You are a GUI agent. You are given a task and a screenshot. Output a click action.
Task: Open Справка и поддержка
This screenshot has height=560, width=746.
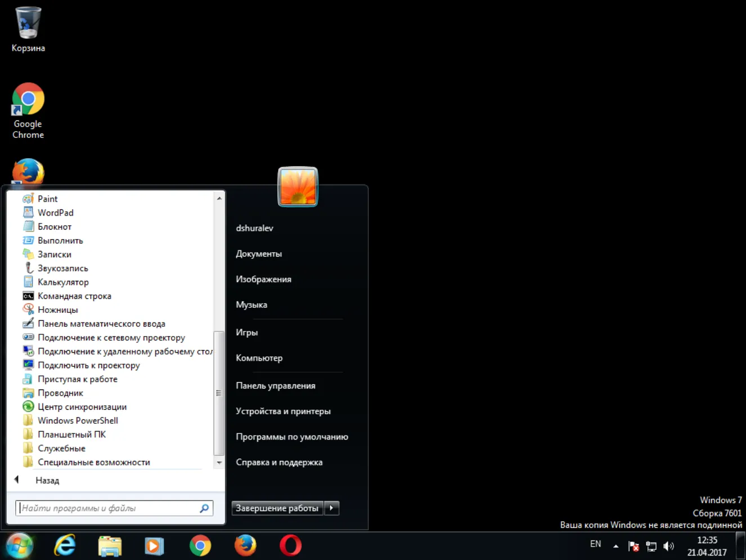279,462
